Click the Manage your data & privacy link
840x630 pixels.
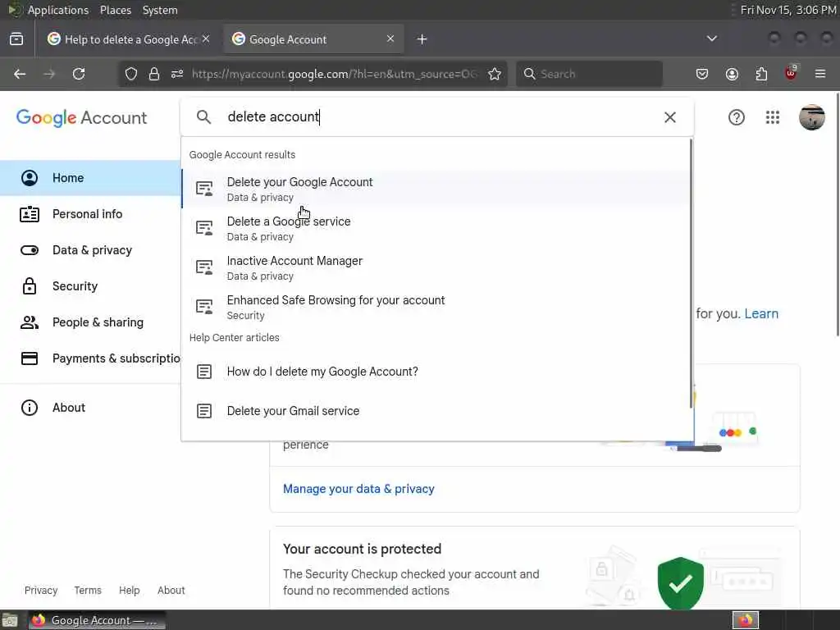pyautogui.click(x=358, y=489)
